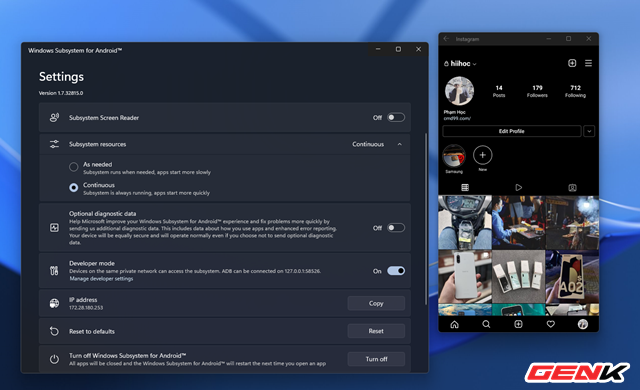Open hiihoc account switcher dropdown
This screenshot has width=640, height=390.
pos(460,64)
